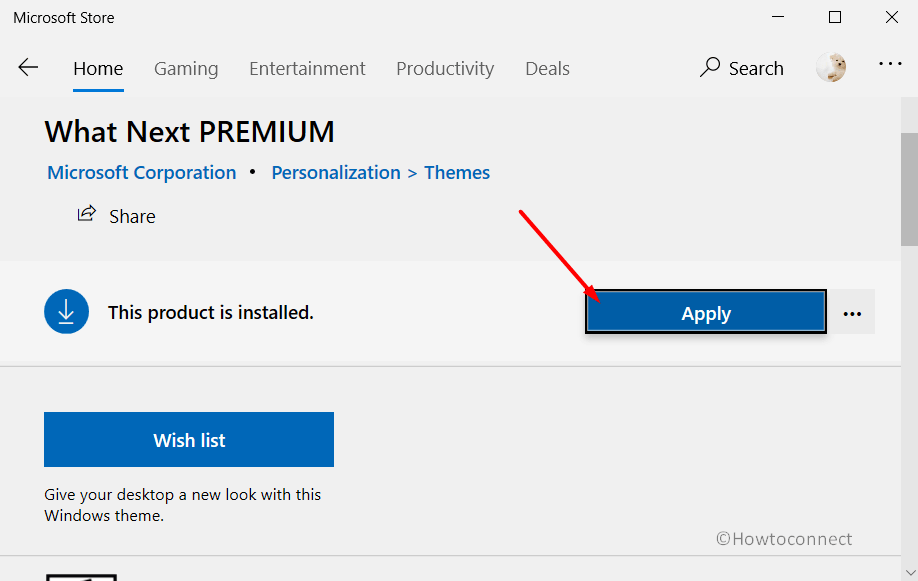Open the top-right See more menu

tap(890, 63)
